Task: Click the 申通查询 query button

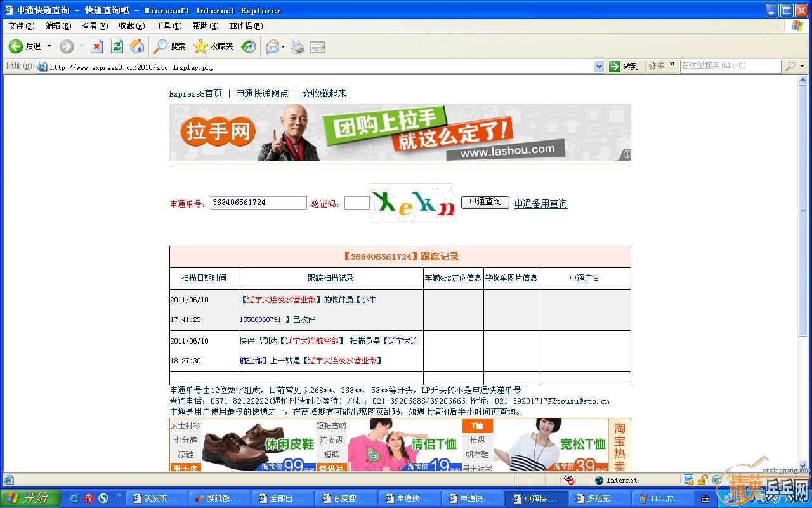Action: coord(485,202)
